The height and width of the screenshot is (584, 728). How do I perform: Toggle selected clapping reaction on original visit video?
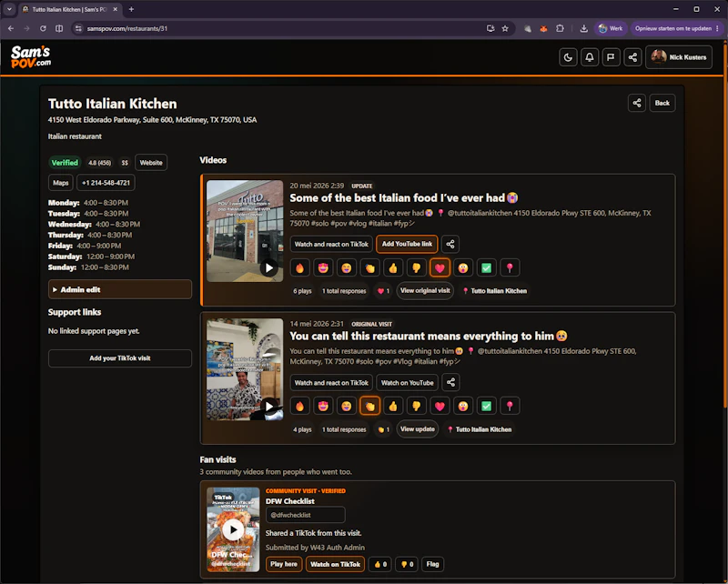coord(369,407)
